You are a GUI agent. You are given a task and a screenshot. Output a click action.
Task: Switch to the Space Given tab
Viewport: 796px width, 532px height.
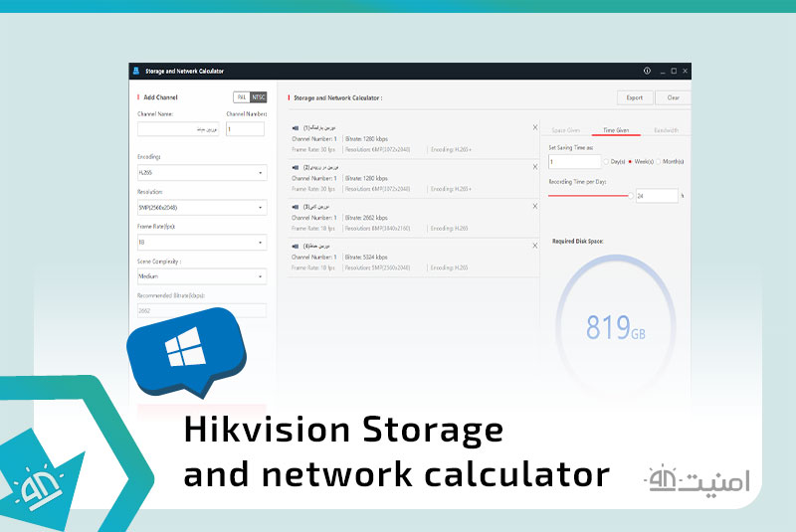point(565,130)
